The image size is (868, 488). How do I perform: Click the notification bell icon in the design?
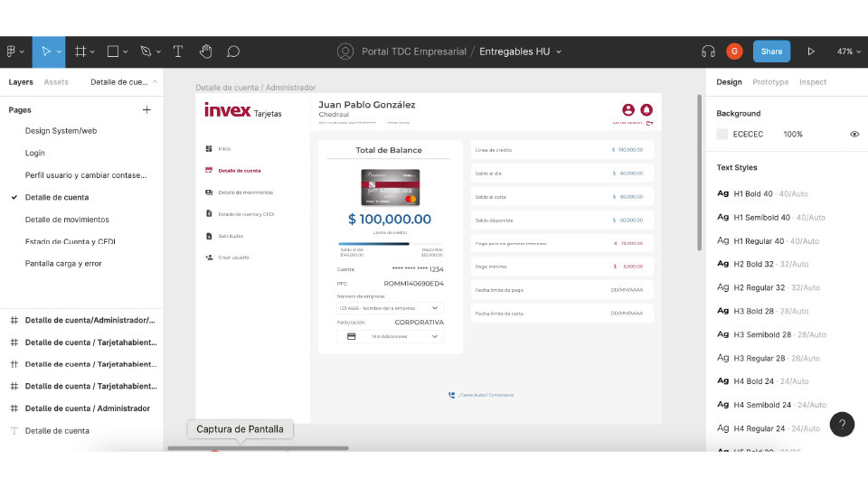tap(646, 109)
